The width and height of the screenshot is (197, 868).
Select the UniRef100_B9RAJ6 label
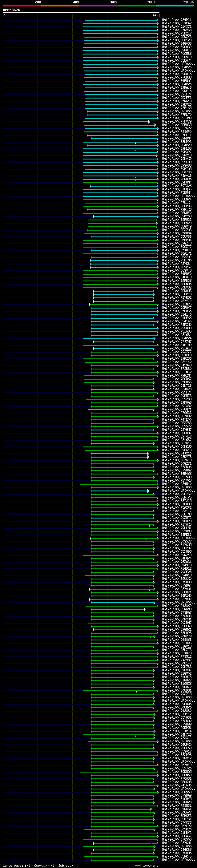point(177,88)
